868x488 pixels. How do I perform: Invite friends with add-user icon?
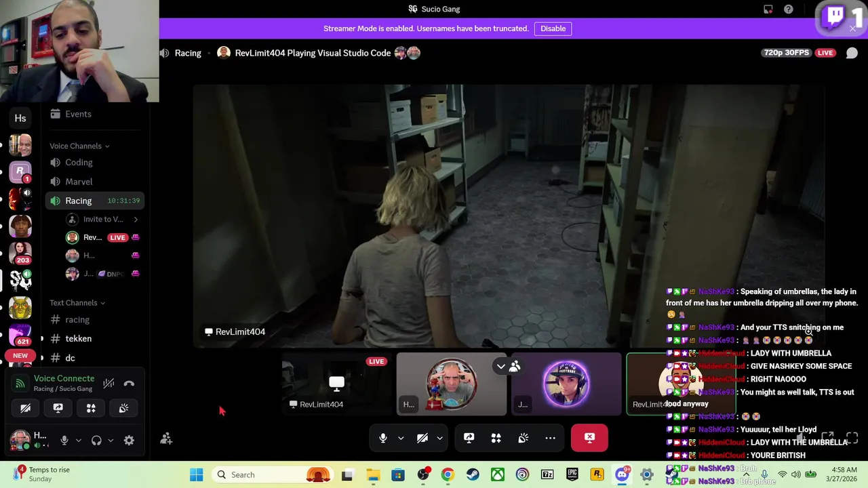point(166,439)
